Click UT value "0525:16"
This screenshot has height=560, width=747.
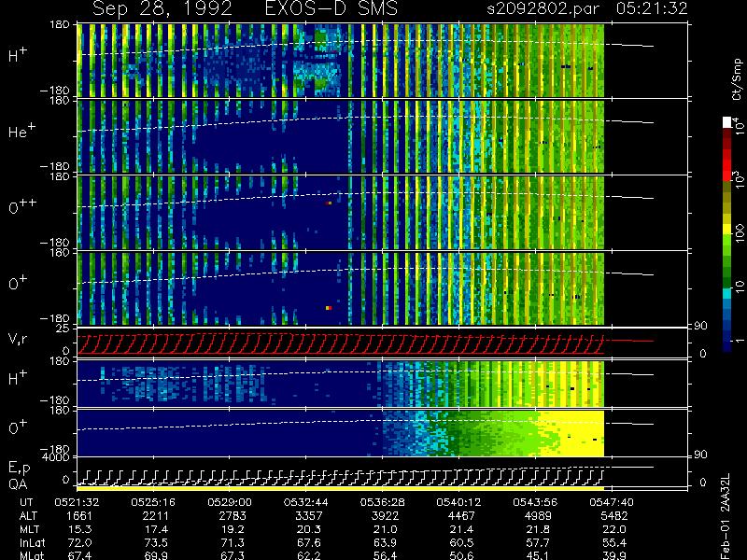coord(153,502)
